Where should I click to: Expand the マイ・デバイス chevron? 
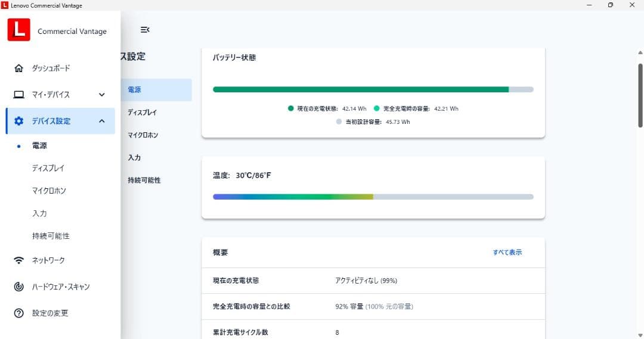tap(102, 95)
